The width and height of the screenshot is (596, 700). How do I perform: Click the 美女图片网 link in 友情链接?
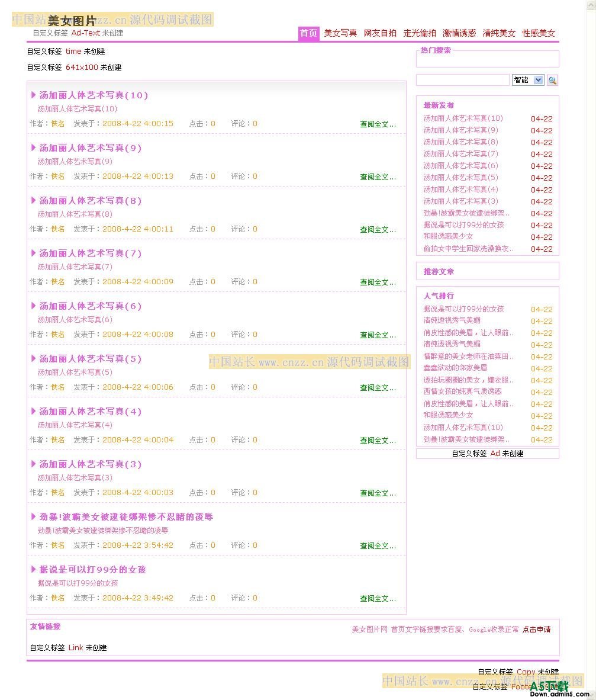370,630
